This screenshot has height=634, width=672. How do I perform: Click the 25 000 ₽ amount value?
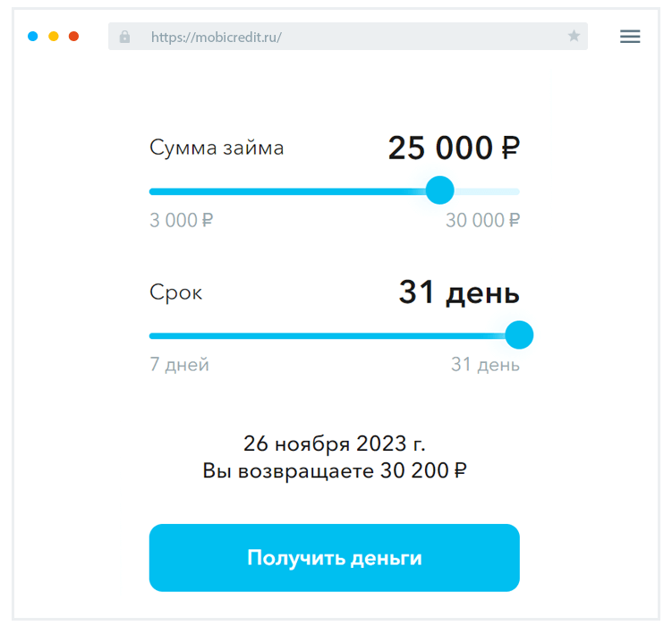[454, 148]
